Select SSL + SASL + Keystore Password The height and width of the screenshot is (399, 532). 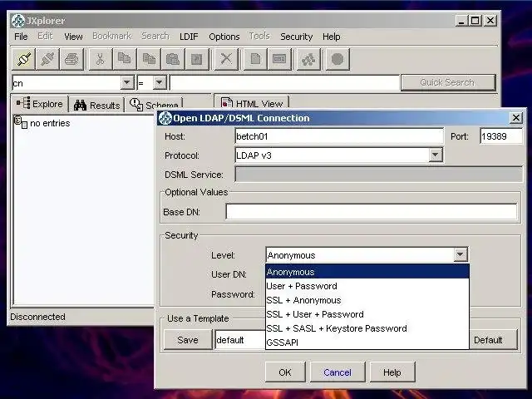click(x=367, y=328)
